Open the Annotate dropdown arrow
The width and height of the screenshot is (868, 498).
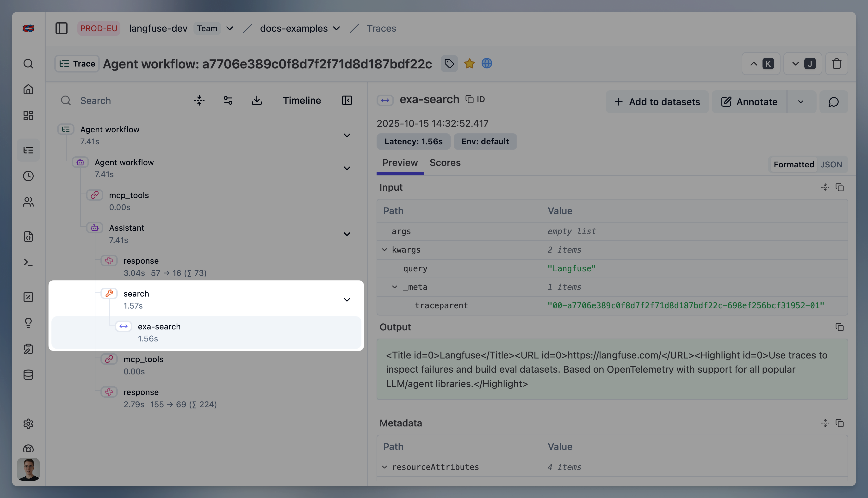tap(800, 102)
